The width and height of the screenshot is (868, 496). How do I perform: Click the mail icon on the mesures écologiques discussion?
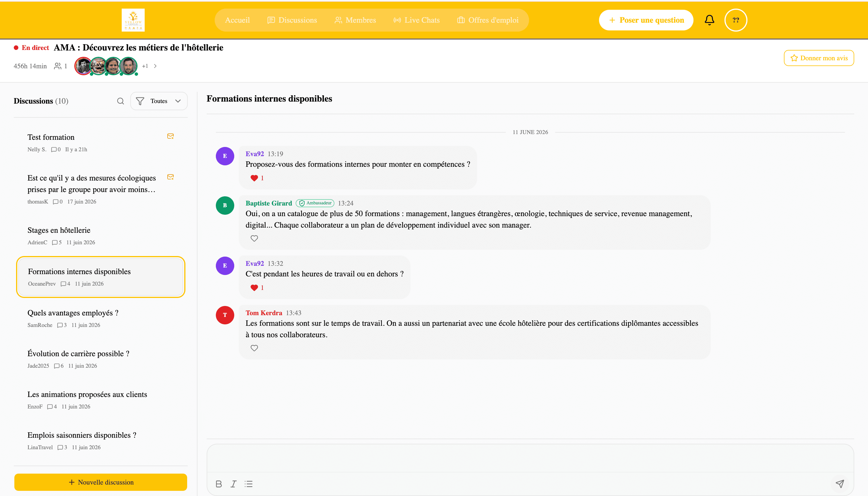pos(170,177)
